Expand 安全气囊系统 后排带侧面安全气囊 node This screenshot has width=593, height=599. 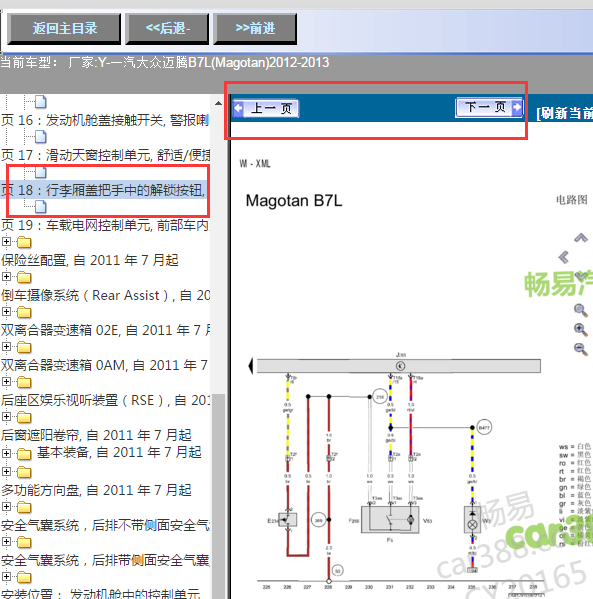(x=6, y=541)
